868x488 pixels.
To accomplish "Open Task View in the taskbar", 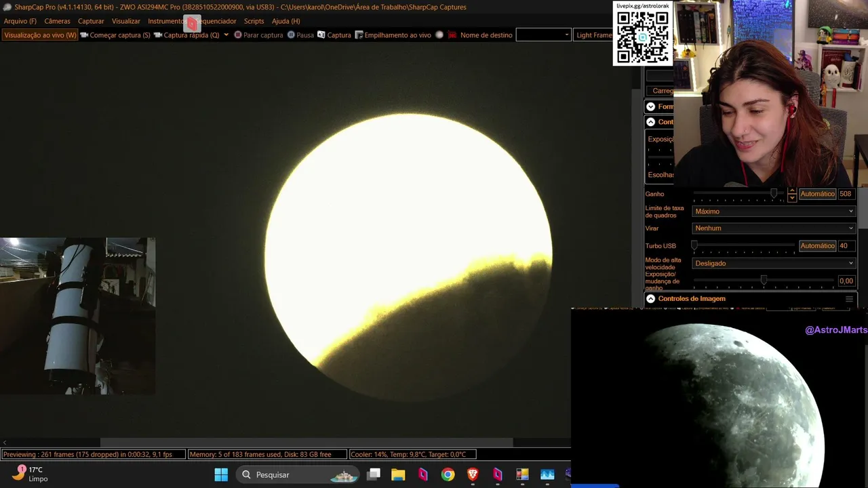I will click(374, 474).
